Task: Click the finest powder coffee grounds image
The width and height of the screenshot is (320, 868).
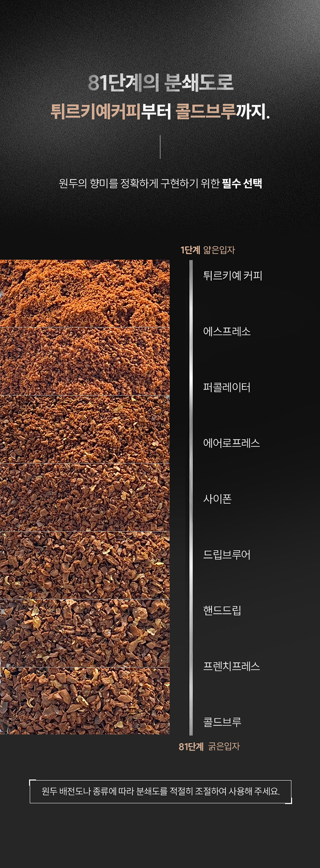Action: (85, 294)
